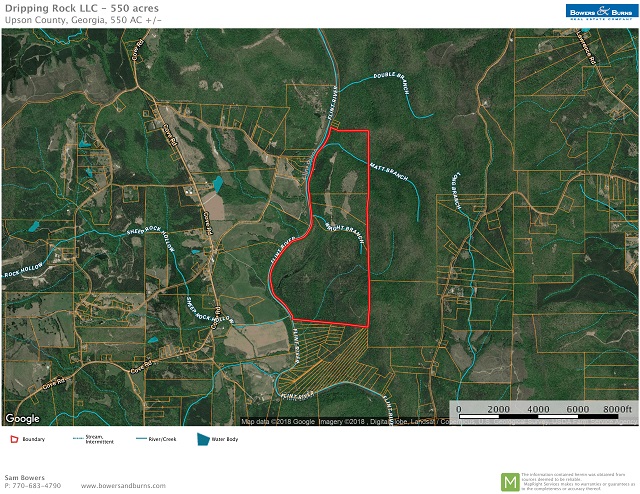Click the map scale bar

pos(541,409)
